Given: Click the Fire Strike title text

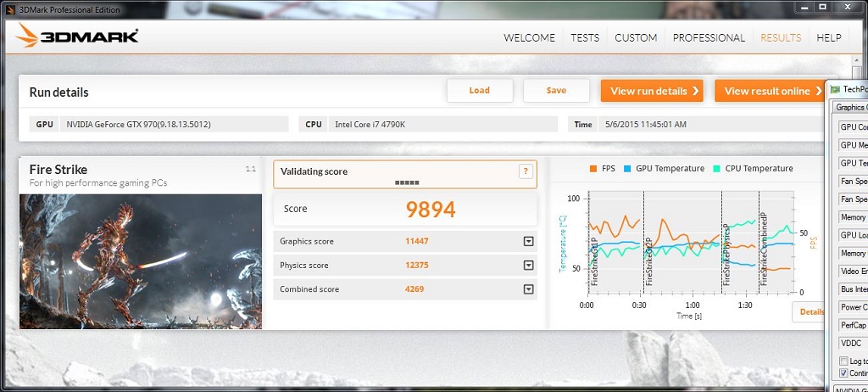Looking at the screenshot, I should click(58, 169).
